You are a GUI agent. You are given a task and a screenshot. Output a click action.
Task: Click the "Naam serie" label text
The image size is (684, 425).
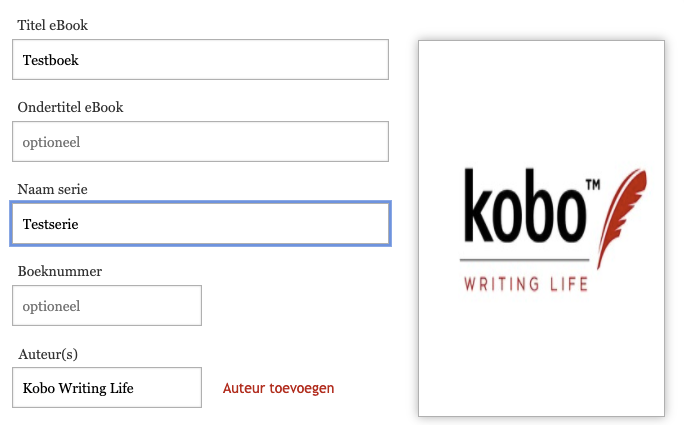59,189
